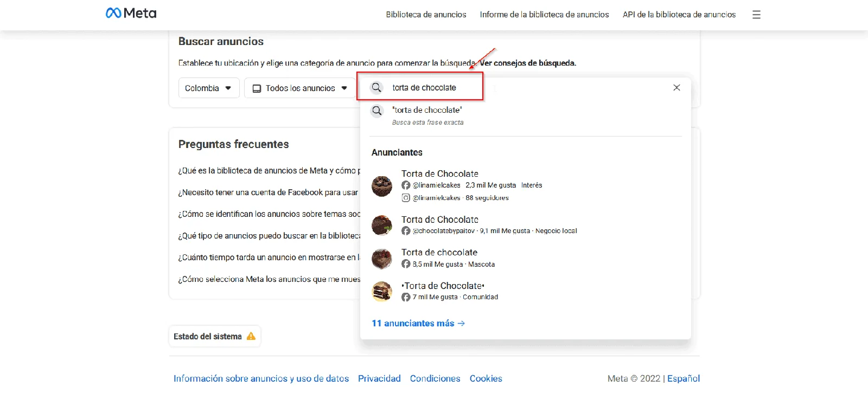Expand '¿Qué tipo de anuncios puedo buscar' question
This screenshot has width=868, height=399.
269,236
